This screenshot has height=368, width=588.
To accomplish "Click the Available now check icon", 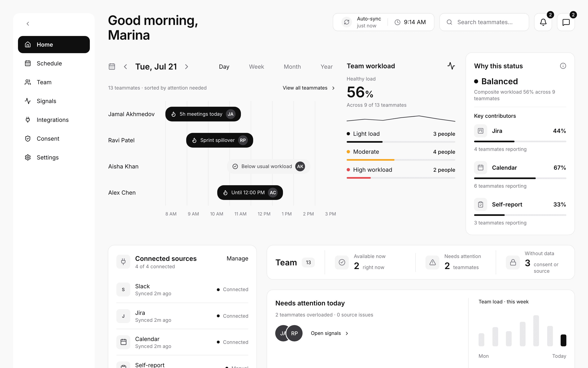I will (342, 262).
